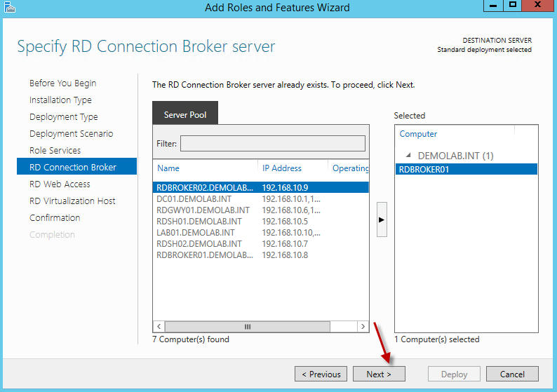Sort by the IP Address column
The image size is (557, 392).
(x=282, y=168)
